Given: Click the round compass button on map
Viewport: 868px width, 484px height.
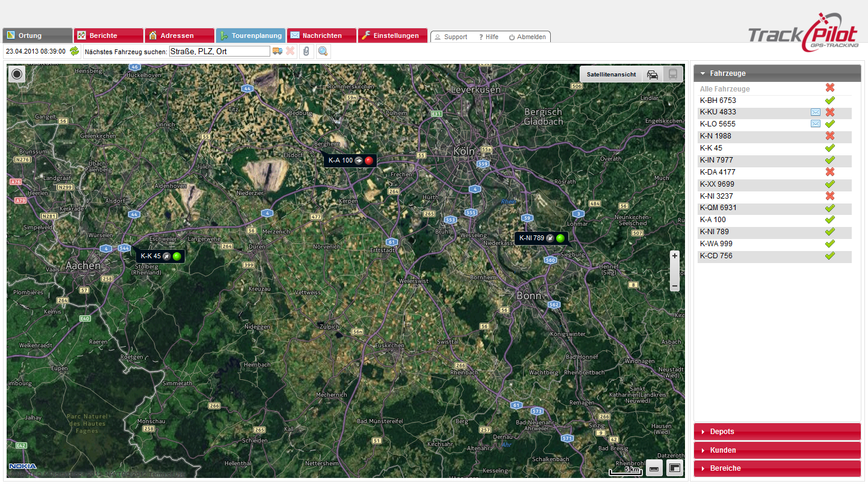Looking at the screenshot, I should 17,75.
